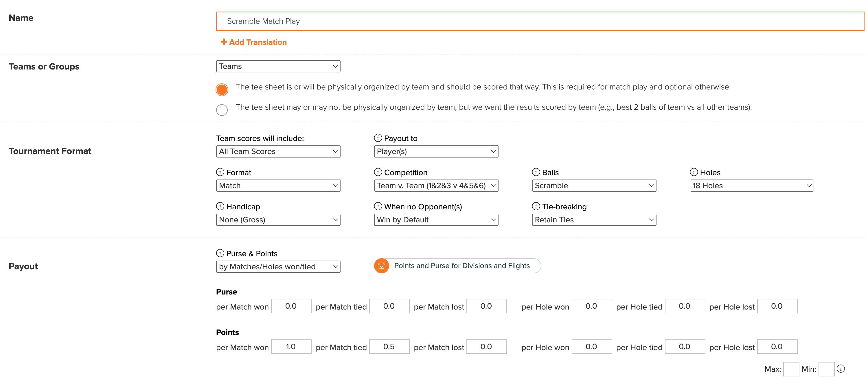This screenshot has height=388, width=868.
Task: Click the Teams or Groups section label
Action: point(44,66)
